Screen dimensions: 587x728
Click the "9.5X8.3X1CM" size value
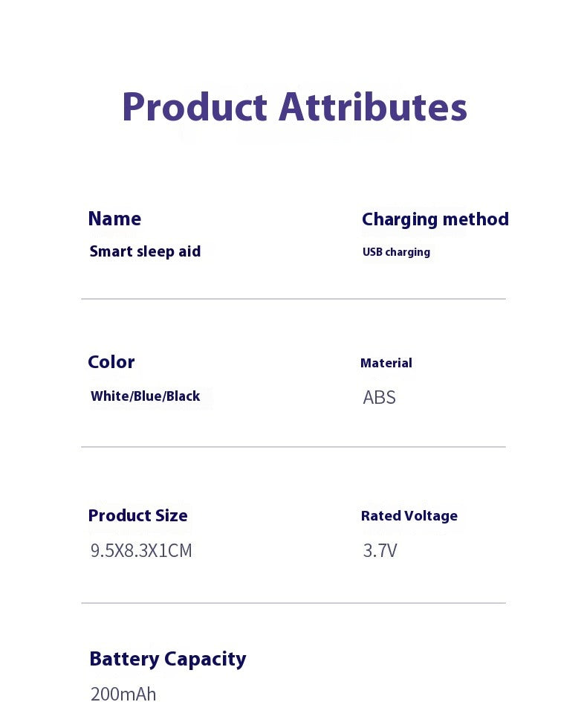pos(141,551)
